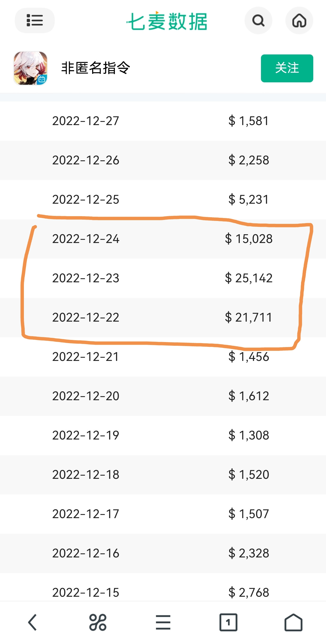Open the list menu icon
This screenshot has width=326, height=644.
click(35, 20)
